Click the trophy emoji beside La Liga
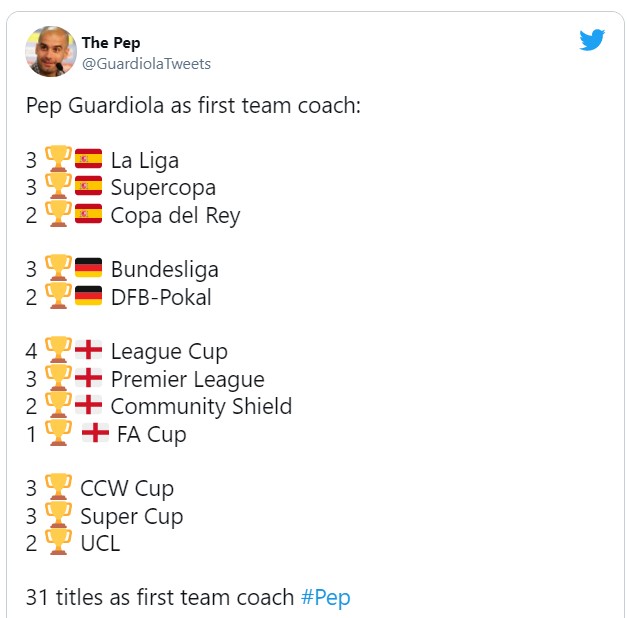This screenshot has height=618, width=627. click(58, 159)
